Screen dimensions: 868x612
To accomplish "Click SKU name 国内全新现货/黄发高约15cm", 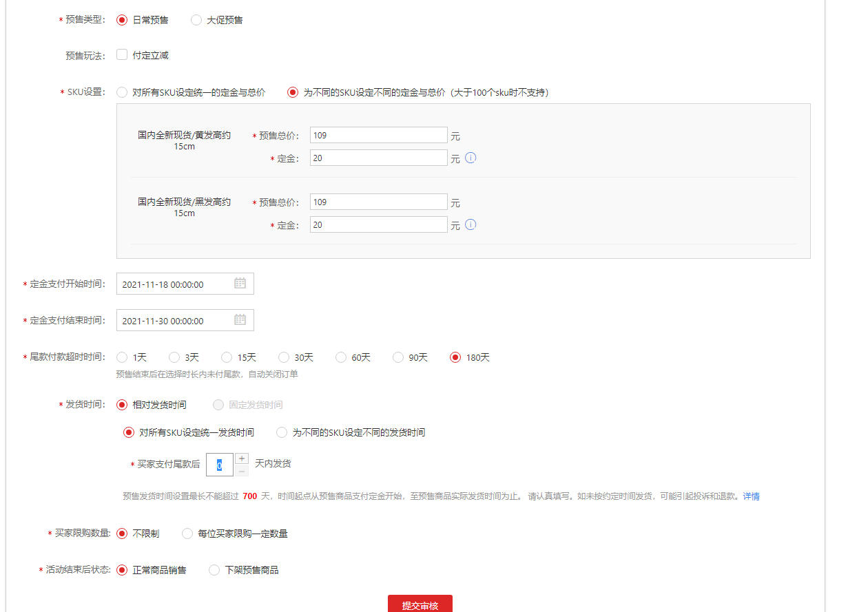I will pos(184,141).
